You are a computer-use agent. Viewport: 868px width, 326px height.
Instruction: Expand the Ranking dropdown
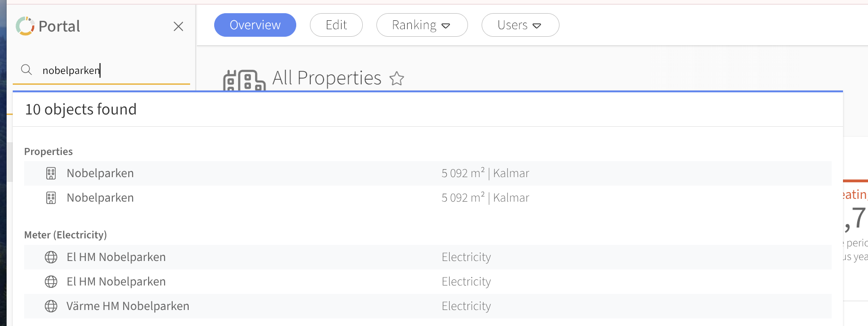pyautogui.click(x=421, y=25)
